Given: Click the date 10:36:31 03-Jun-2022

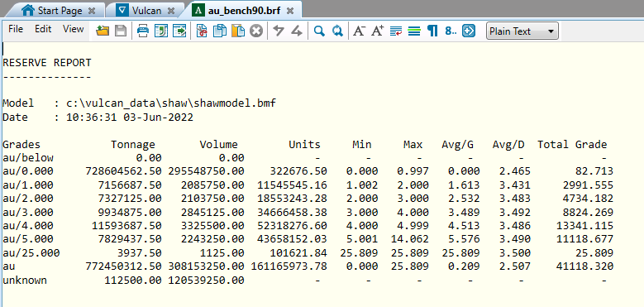Looking at the screenshot, I should click(129, 118).
